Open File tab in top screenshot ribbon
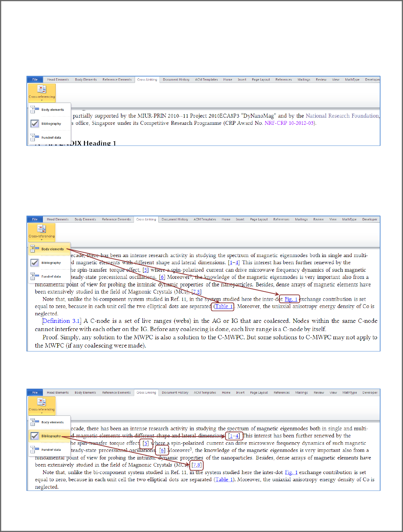 [x=35, y=80]
